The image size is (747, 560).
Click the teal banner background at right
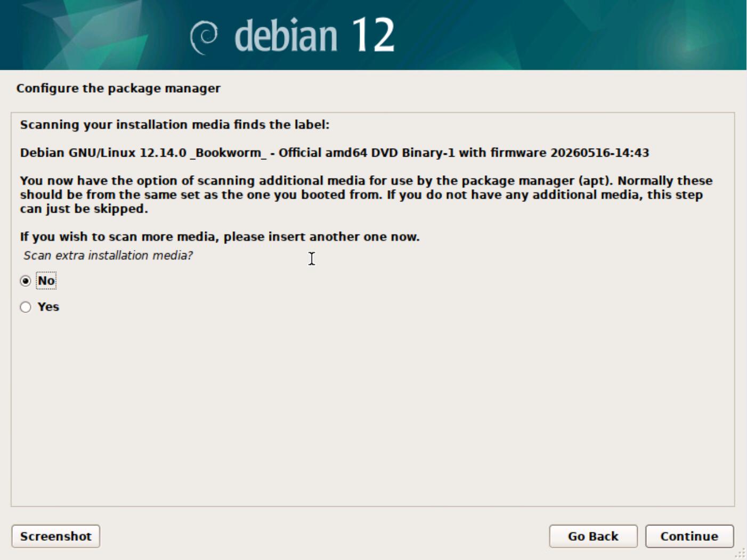[x=613, y=35]
